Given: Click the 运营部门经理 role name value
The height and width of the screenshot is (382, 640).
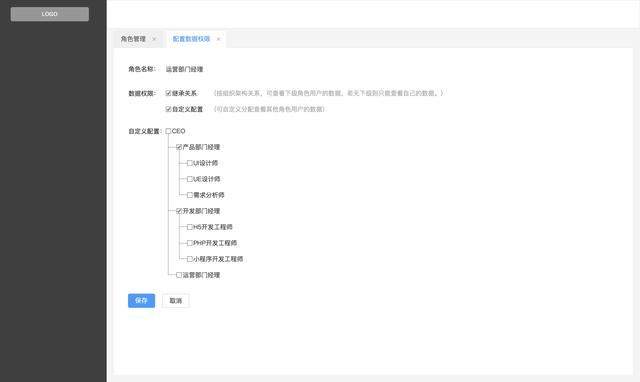Looking at the screenshot, I should [x=184, y=69].
